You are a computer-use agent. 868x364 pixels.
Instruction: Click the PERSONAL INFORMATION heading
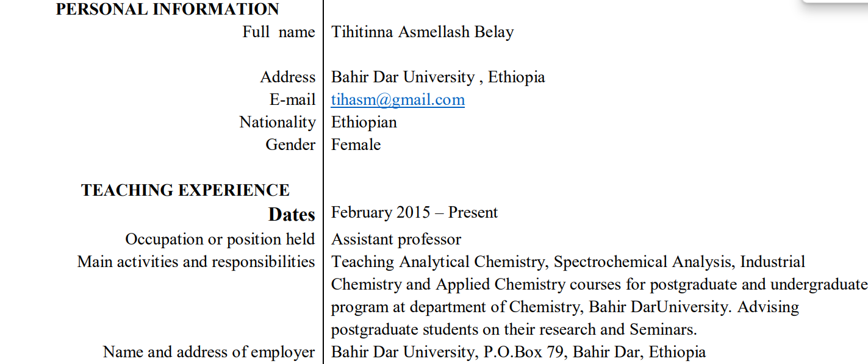tap(168, 10)
